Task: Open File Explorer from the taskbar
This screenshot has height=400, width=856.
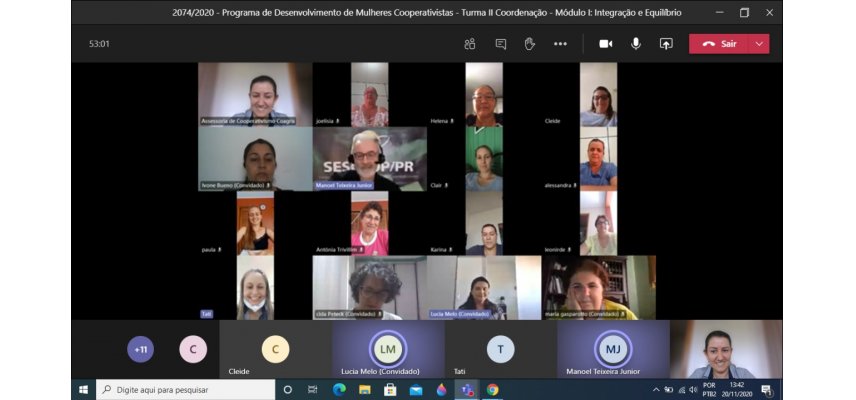Action: point(365,390)
